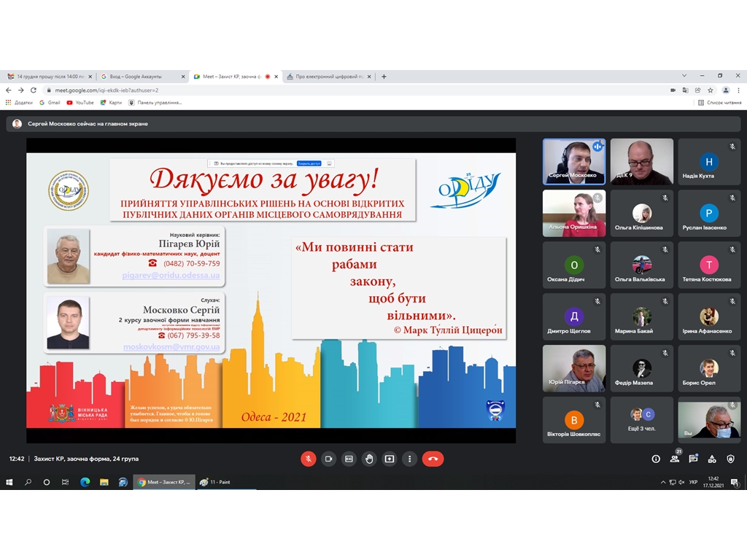
Task: Open the Windows notification center
Action: [x=735, y=483]
